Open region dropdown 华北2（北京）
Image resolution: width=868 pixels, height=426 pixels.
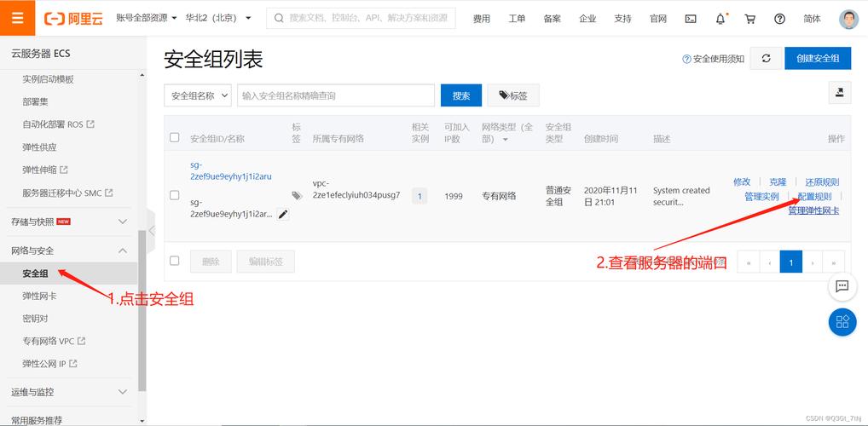(x=218, y=18)
